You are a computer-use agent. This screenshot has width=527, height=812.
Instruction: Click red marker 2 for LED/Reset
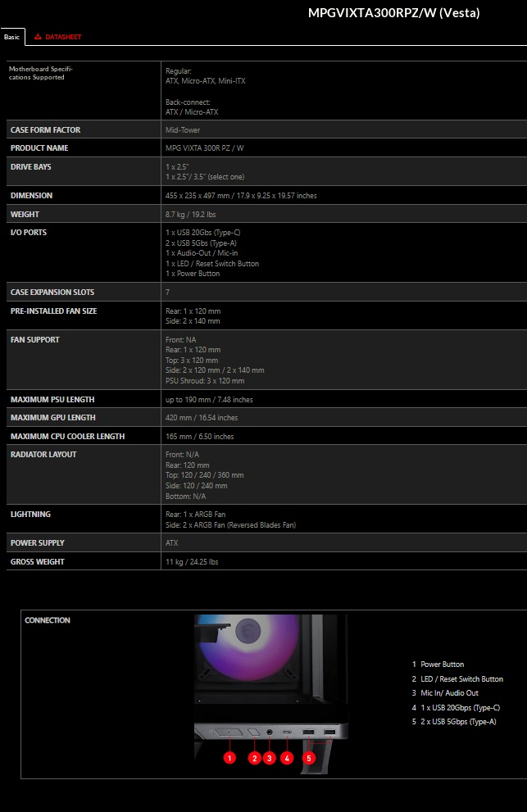[x=254, y=758]
